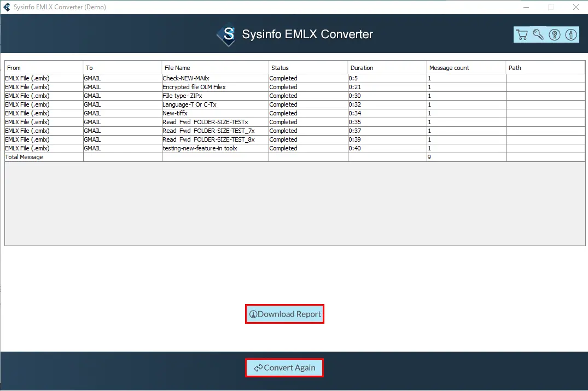Click the Convert Again button
This screenshot has height=391, width=588.
[284, 368]
